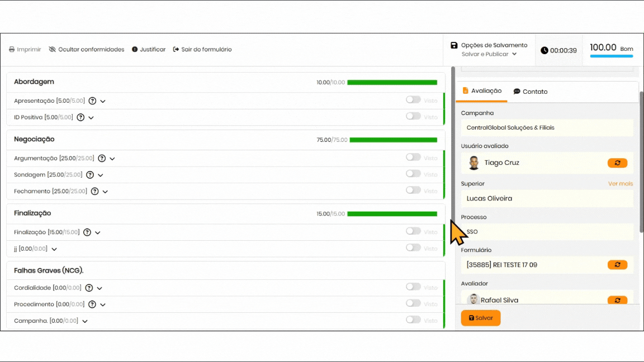Click the help icon next to Apresentação
Image resolution: width=644 pixels, height=362 pixels.
tap(93, 101)
